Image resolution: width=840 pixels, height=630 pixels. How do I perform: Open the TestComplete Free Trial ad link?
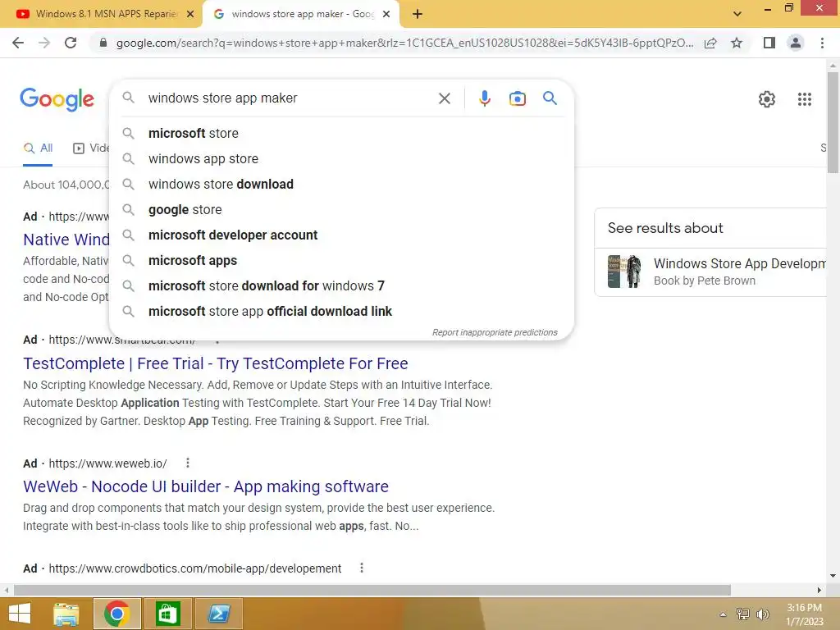pyautogui.click(x=216, y=363)
